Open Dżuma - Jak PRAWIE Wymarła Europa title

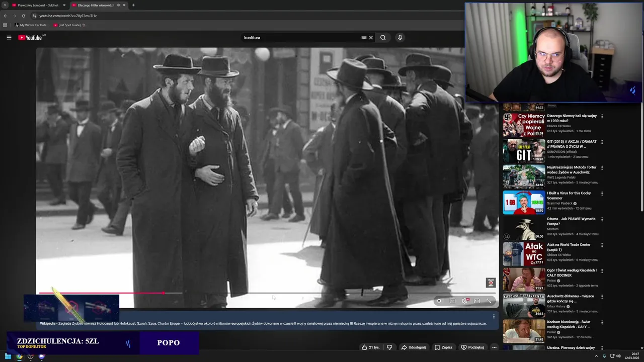coord(571,221)
